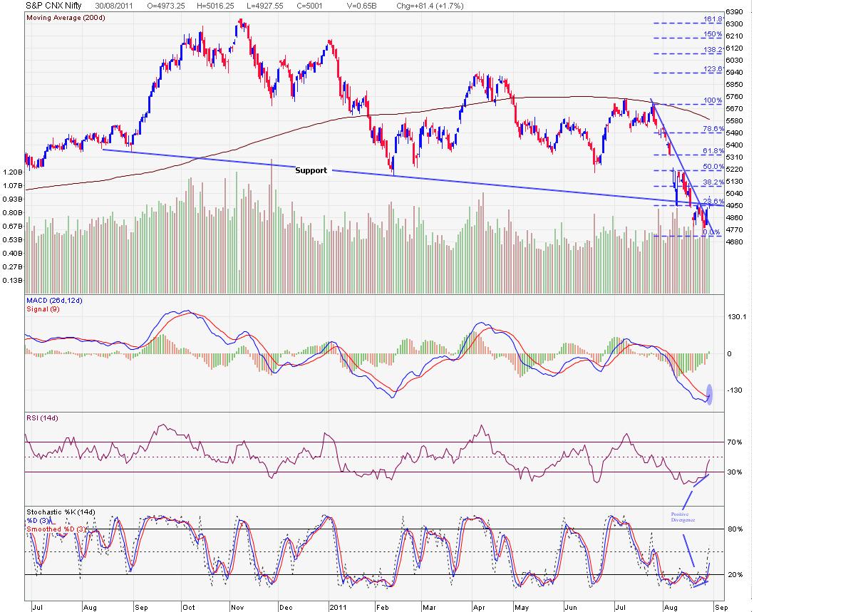Click the Feb month label on time axis
Viewport: 868px width, 612px height.
[x=382, y=608]
